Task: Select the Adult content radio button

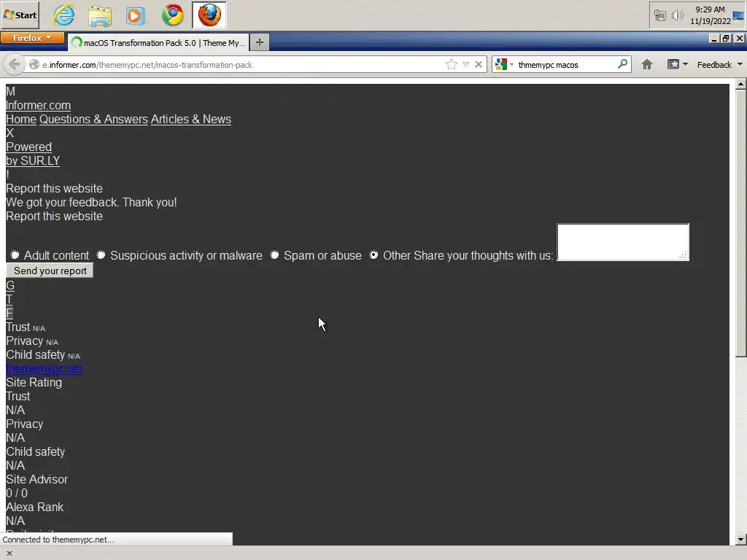Action: click(15, 255)
